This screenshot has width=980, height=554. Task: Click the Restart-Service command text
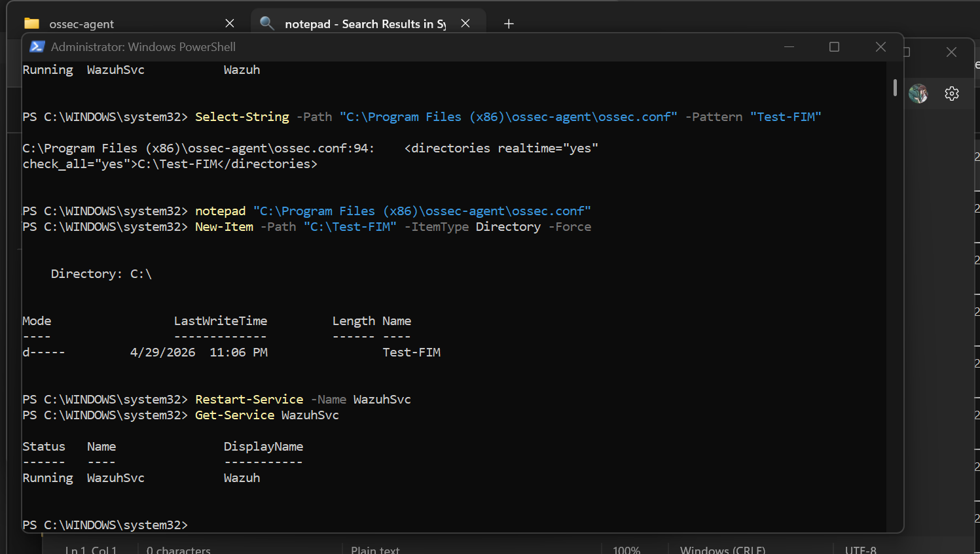pyautogui.click(x=249, y=399)
